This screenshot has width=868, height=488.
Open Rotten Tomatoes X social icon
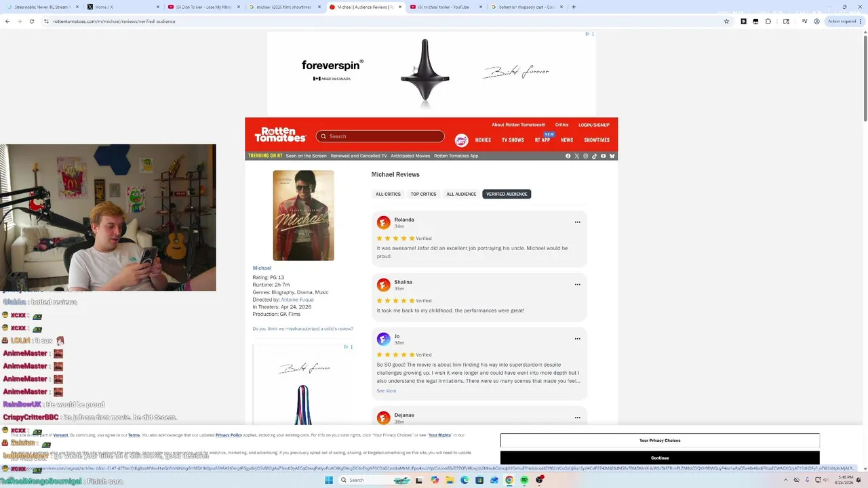pyautogui.click(x=577, y=156)
